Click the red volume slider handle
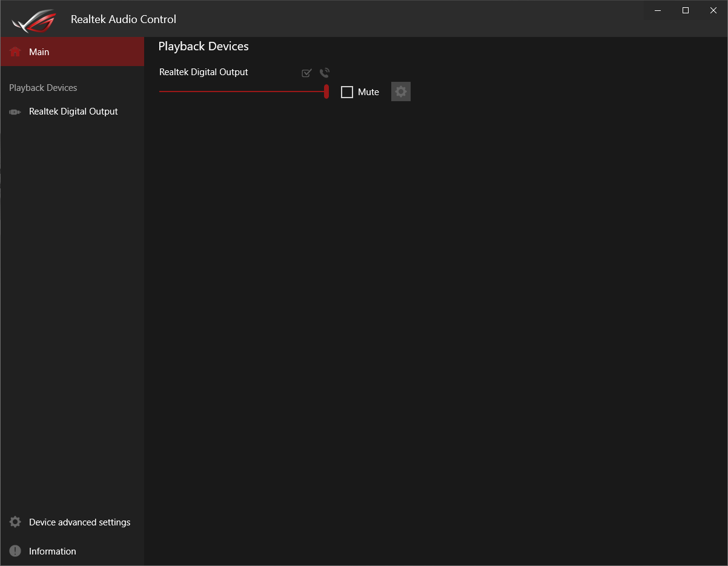 point(326,92)
